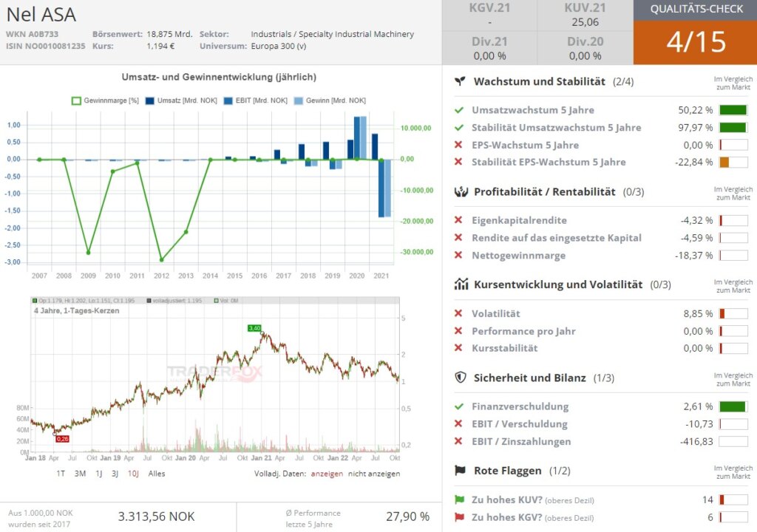Click the Börsenwert value 18,875 Mrd.
Viewport: 757px width, 532px height.
click(169, 34)
